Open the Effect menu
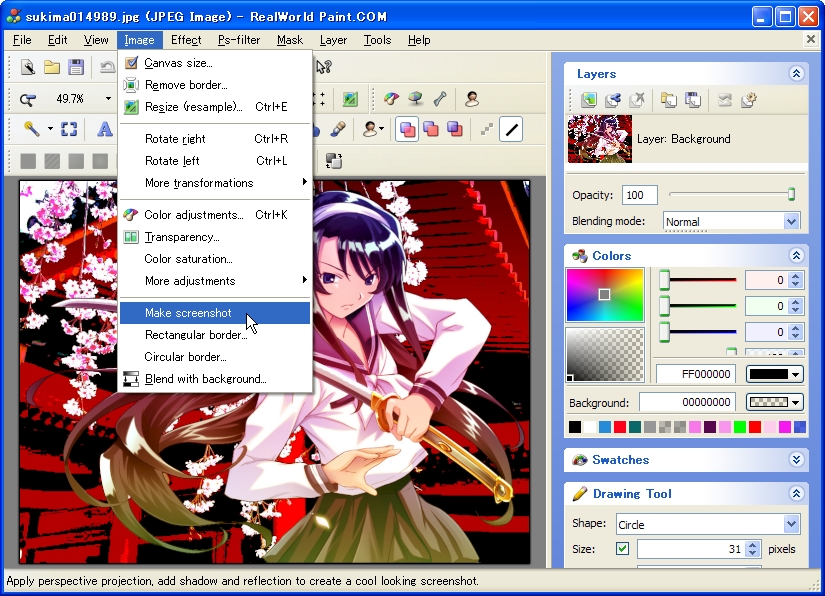The image size is (825, 596). tap(186, 40)
